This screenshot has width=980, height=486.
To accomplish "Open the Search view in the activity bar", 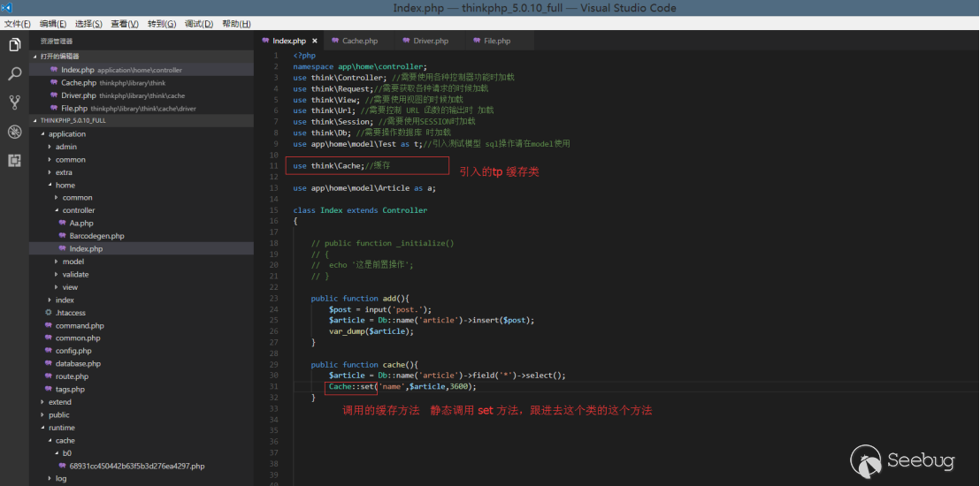I will coord(14,73).
